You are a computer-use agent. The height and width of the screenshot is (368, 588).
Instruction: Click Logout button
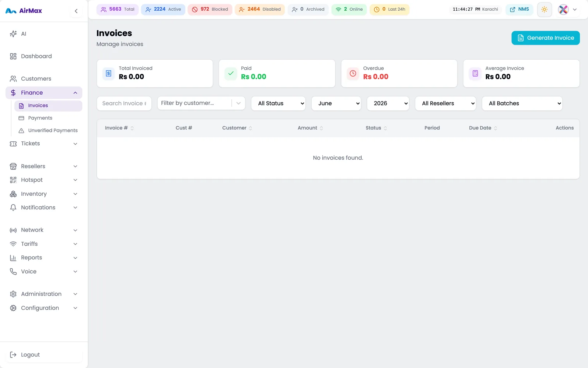(x=44, y=355)
